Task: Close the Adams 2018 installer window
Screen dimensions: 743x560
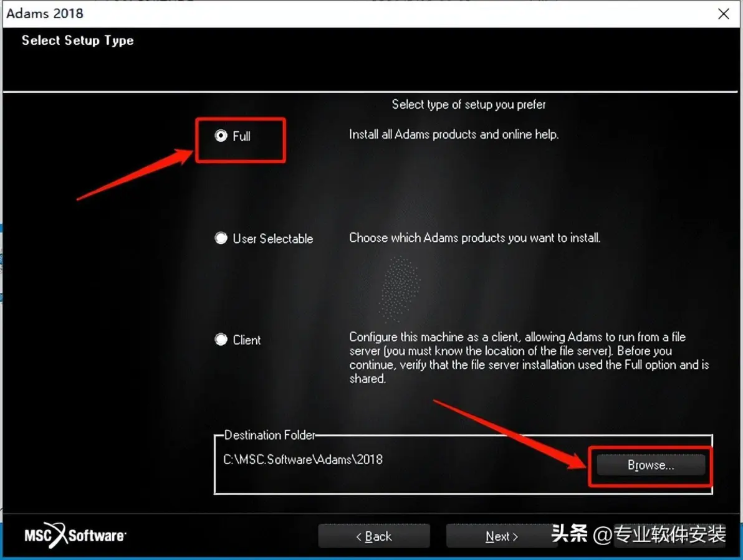Action: [x=724, y=14]
